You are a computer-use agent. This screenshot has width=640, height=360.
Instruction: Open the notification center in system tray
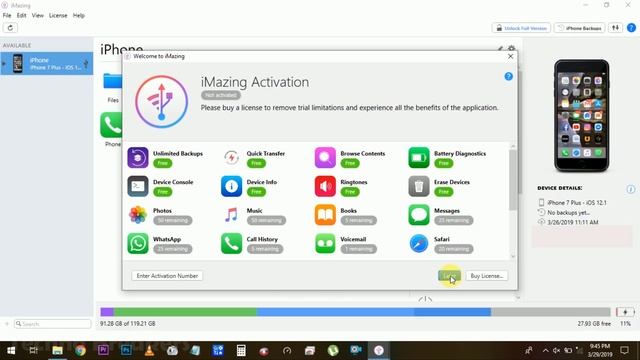(x=624, y=350)
